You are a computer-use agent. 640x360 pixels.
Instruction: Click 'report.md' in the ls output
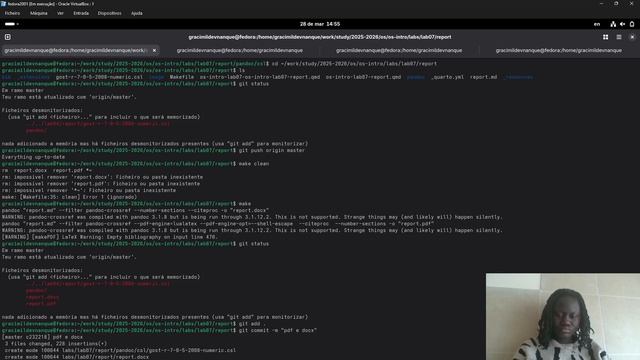[x=484, y=77]
